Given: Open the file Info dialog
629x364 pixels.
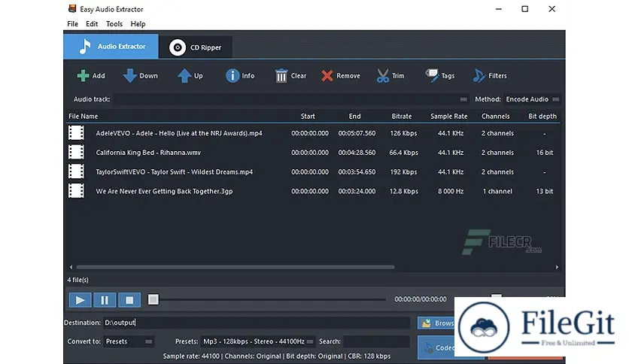Looking at the screenshot, I should 240,75.
